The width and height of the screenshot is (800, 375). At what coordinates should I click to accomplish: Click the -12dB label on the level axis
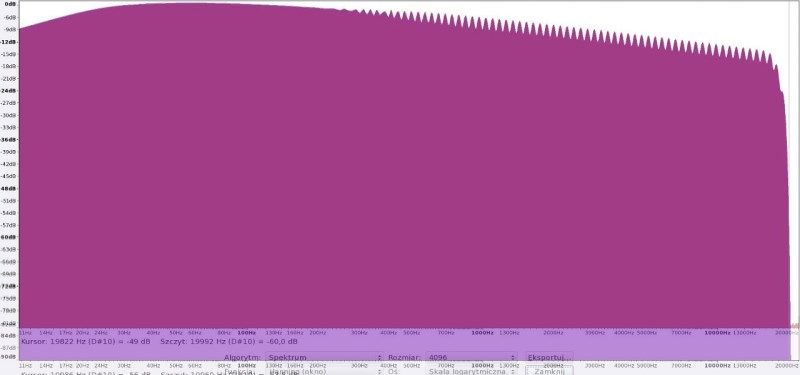9,41
